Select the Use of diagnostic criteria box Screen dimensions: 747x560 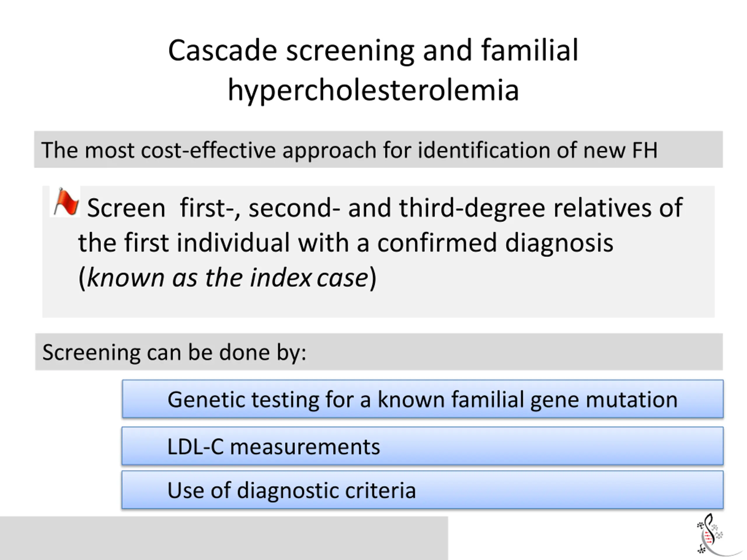(423, 490)
